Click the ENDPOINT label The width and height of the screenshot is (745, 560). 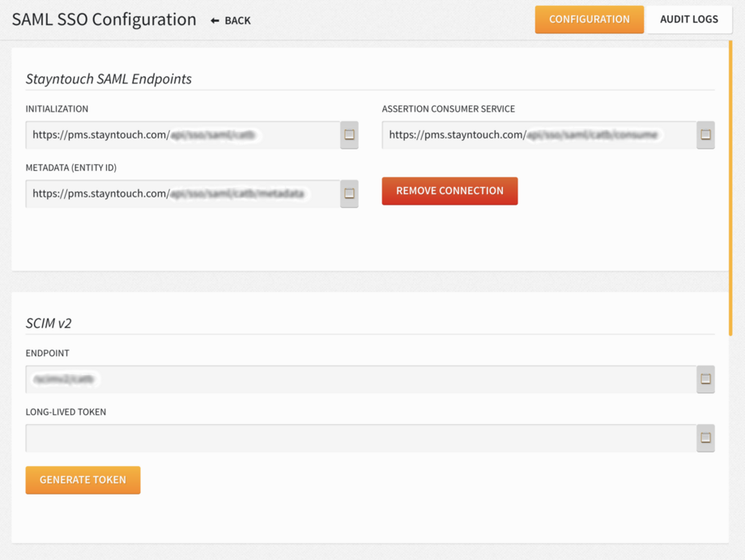click(x=48, y=353)
